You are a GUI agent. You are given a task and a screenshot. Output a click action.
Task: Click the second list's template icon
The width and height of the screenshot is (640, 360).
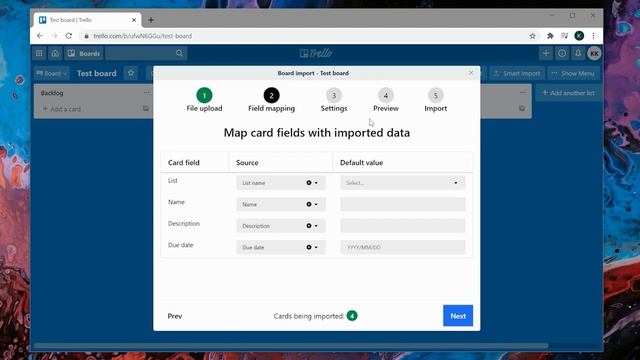(522, 109)
